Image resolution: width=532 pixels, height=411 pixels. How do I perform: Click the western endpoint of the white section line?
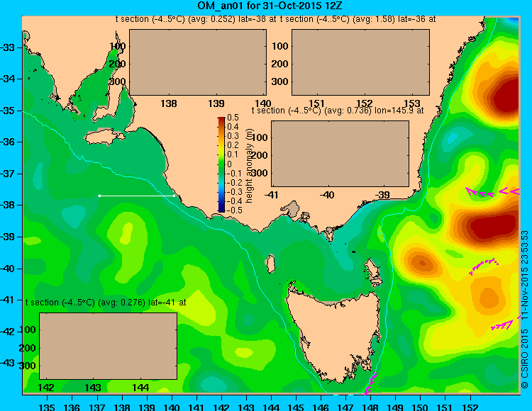pos(99,196)
